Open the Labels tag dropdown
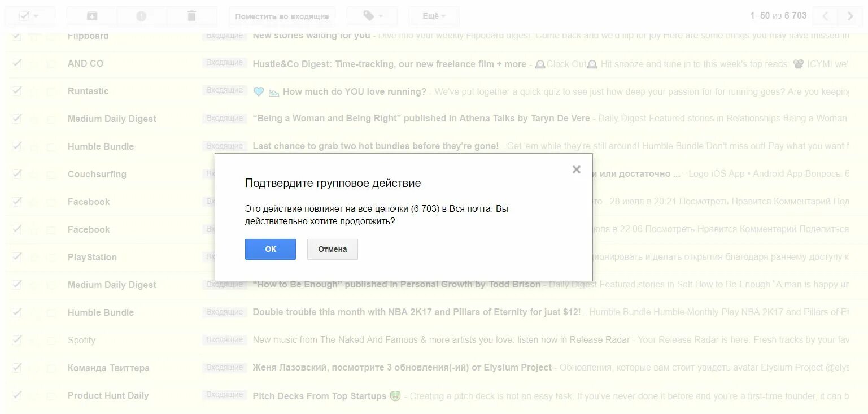The height and width of the screenshot is (414, 868). pyautogui.click(x=372, y=16)
